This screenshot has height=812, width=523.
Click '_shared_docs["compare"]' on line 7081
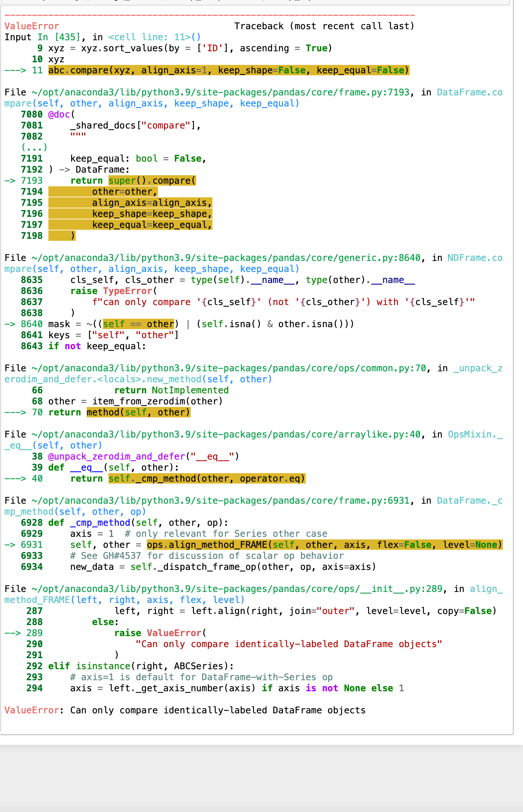[135, 126]
